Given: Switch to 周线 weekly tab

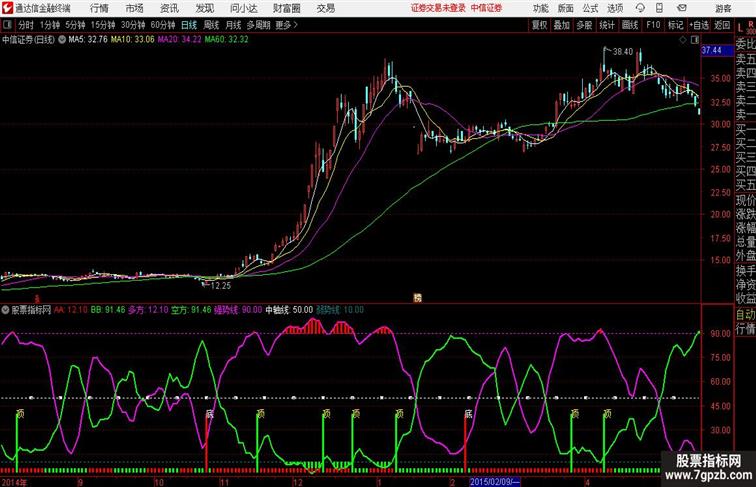Looking at the screenshot, I should [211, 25].
